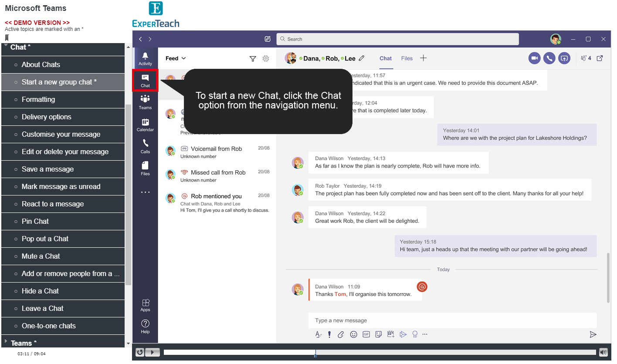Open the Calendar from the navigation rail
This screenshot has height=364, width=617.
coord(145,125)
